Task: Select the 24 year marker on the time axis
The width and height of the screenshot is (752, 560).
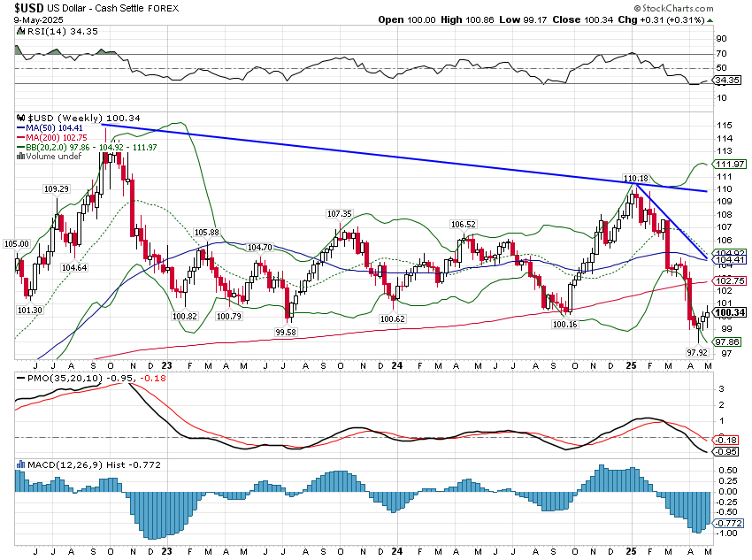Action: (397, 364)
